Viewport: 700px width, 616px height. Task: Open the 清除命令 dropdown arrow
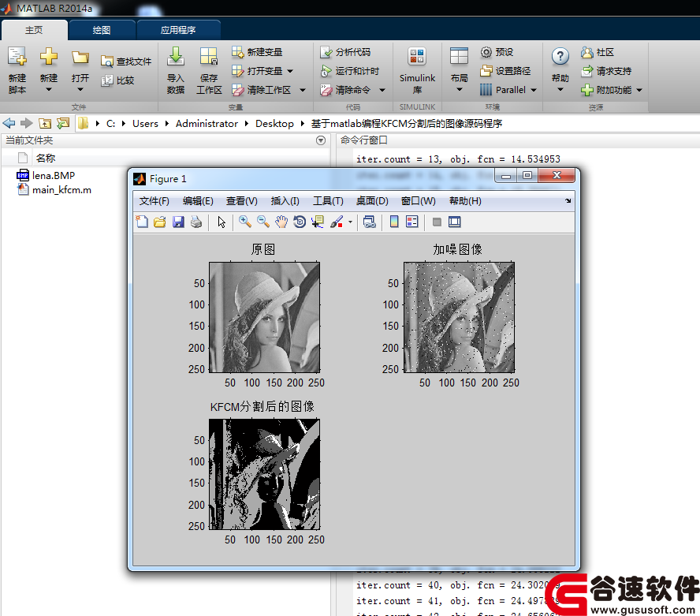382,90
